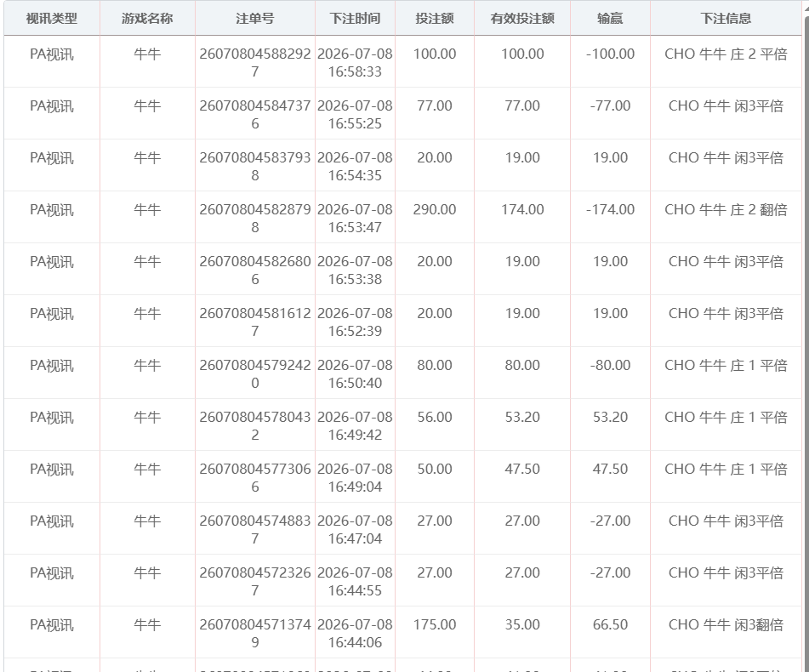
Task: Select bet number 260708045828798
Action: point(255,218)
